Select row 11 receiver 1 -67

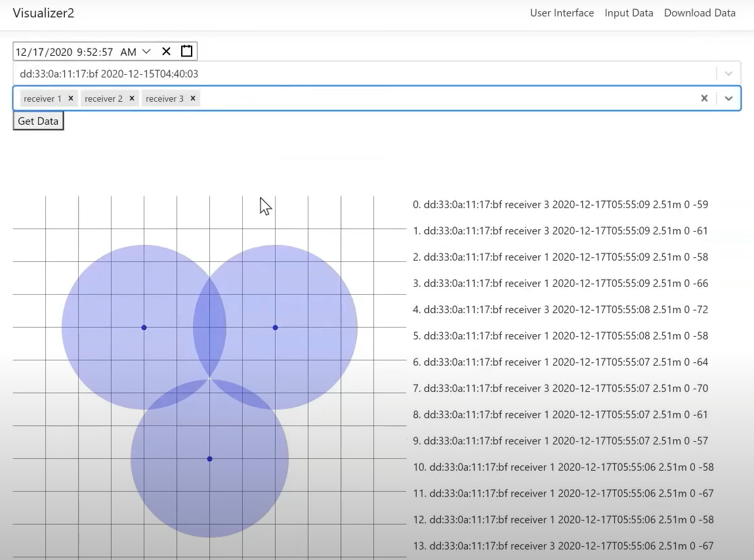563,493
